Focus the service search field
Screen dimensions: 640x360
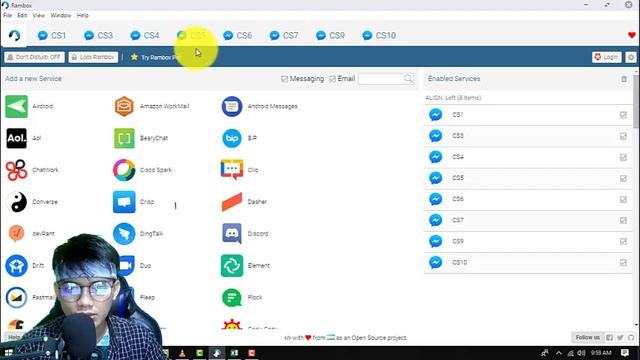386,79
